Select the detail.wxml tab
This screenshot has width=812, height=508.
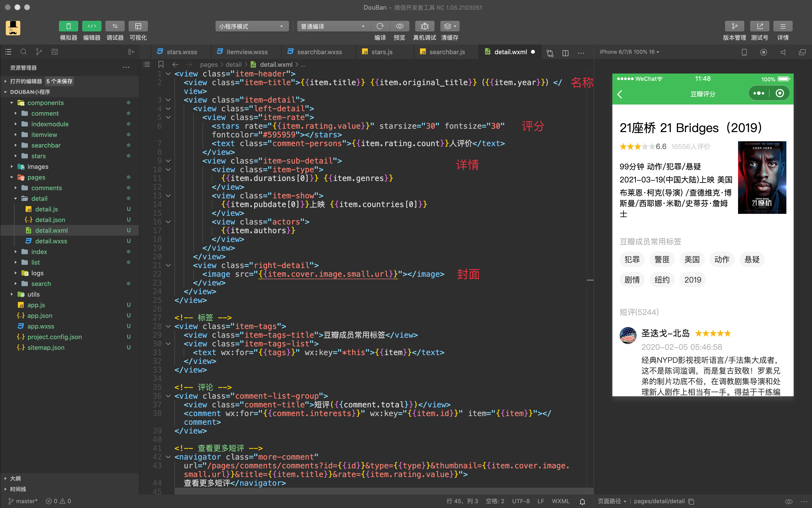tap(510, 52)
